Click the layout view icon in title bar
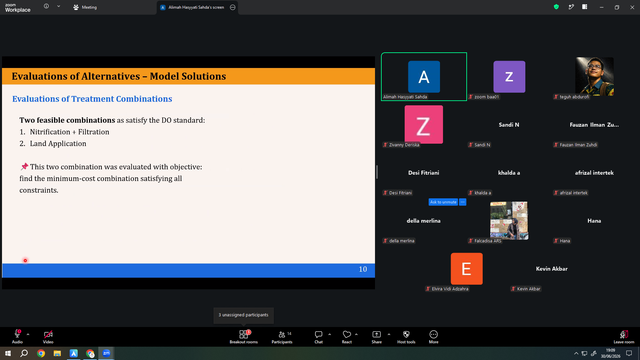 [x=584, y=7]
